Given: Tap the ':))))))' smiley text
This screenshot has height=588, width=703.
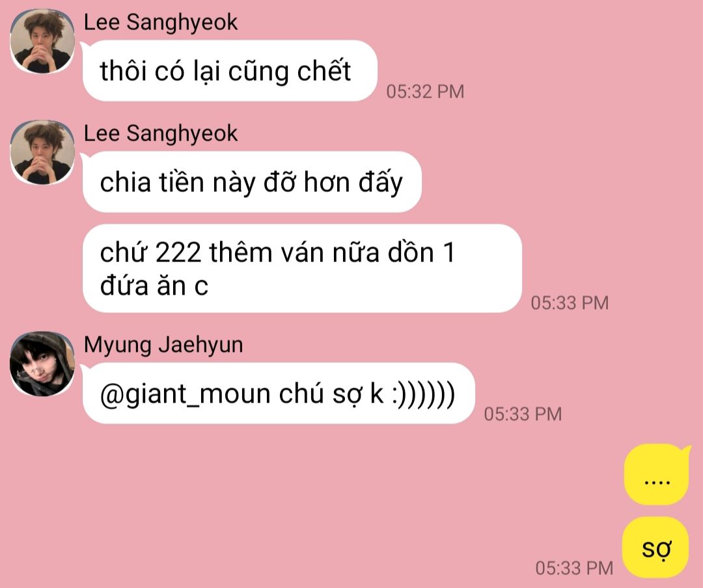Looking at the screenshot, I should tap(423, 394).
